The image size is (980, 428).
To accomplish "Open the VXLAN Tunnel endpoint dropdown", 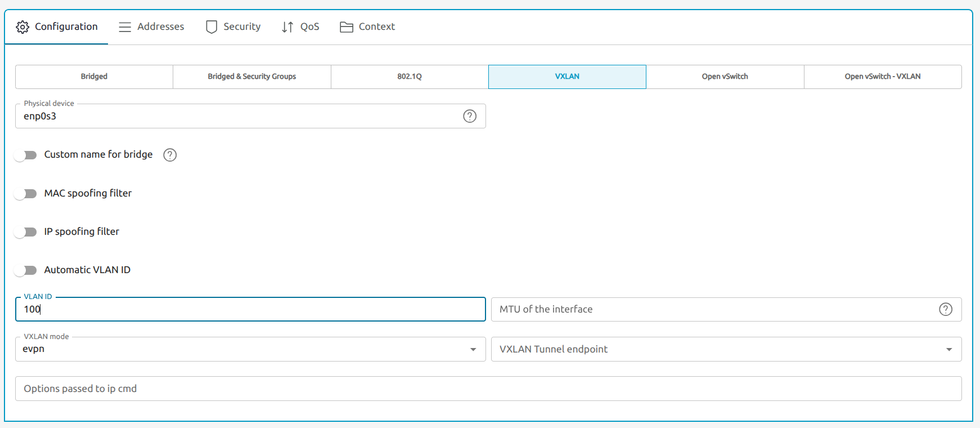I will tap(949, 350).
